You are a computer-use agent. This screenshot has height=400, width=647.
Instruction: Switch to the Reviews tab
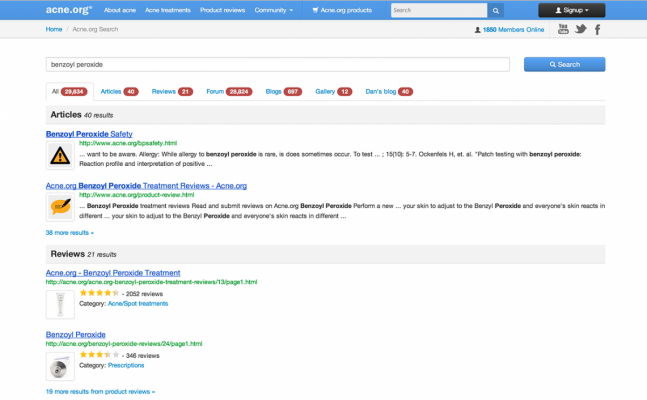coord(172,92)
